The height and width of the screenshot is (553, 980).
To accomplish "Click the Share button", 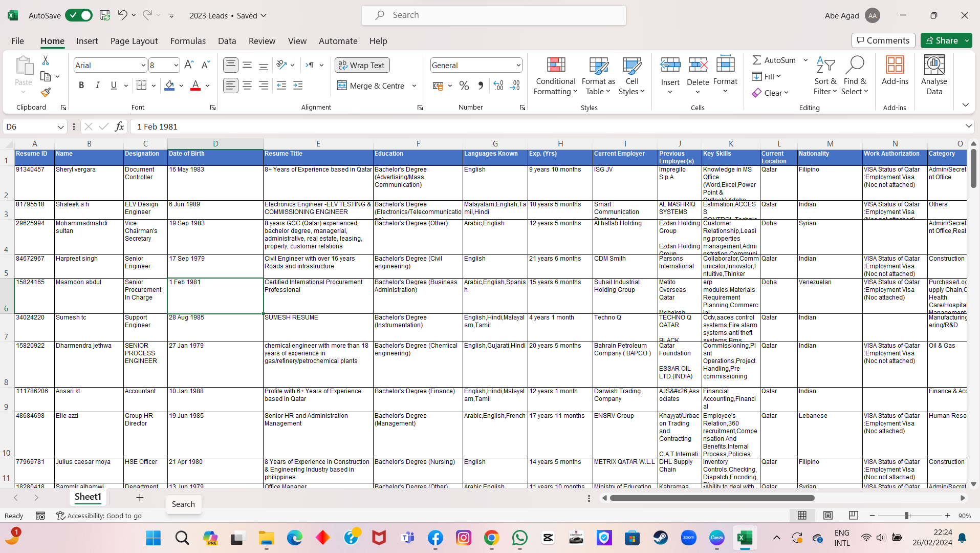I will coord(941,40).
